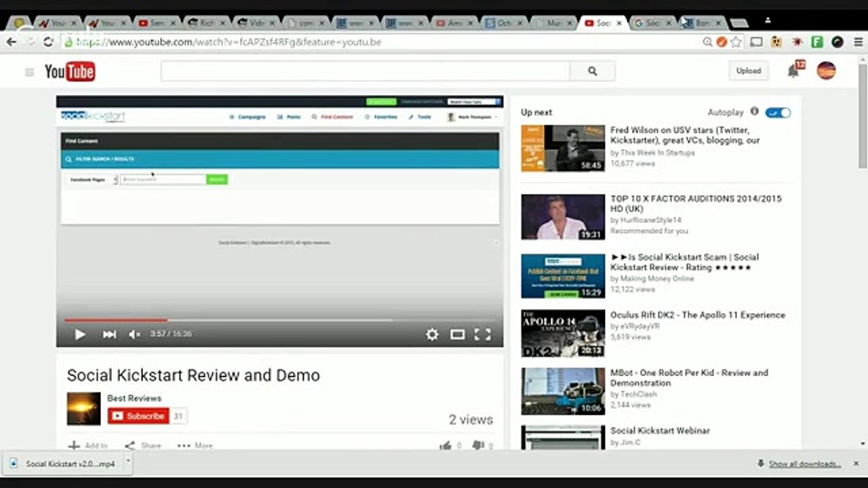Switch to the YouTube 'Sen' tab
Viewport: 868px width, 488px height.
click(x=155, y=23)
